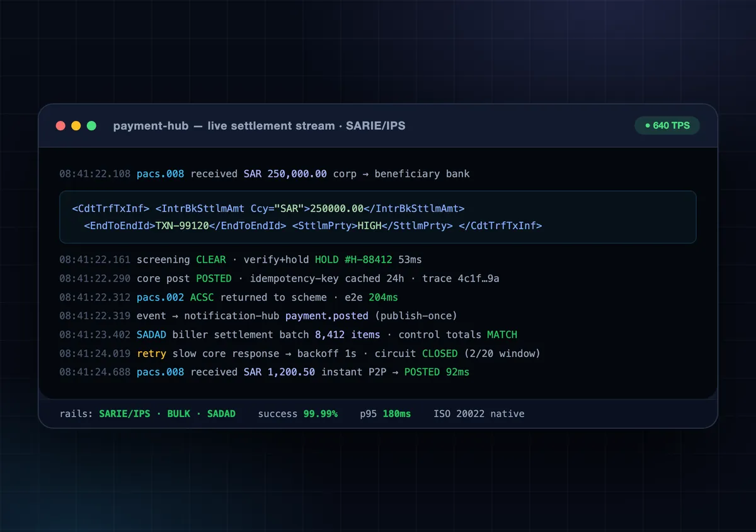
Task: Click the yellow 'retry' keyword
Action: coord(152,354)
